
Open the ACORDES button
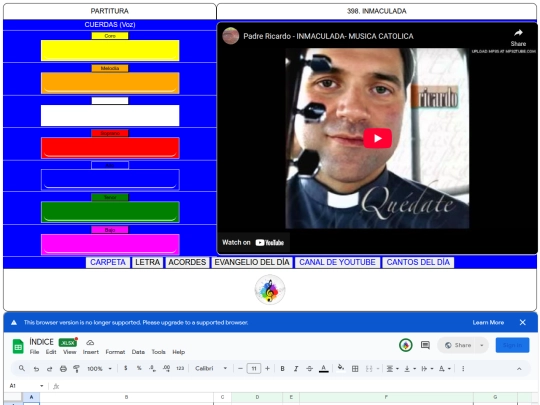pyautogui.click(x=187, y=262)
